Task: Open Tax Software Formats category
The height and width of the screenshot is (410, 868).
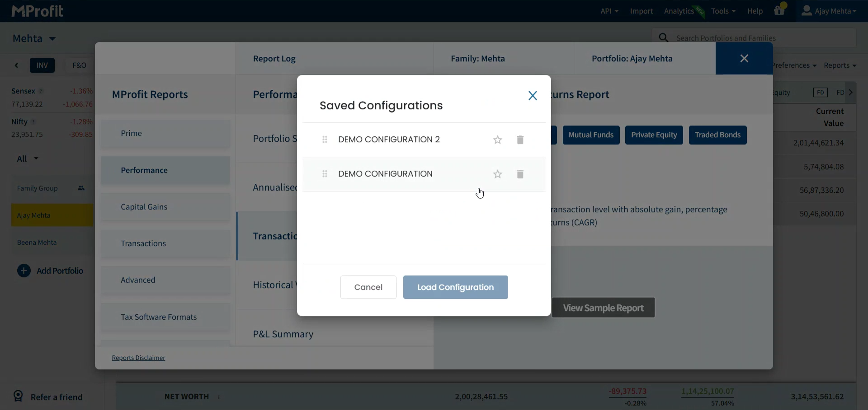Action: 165,317
